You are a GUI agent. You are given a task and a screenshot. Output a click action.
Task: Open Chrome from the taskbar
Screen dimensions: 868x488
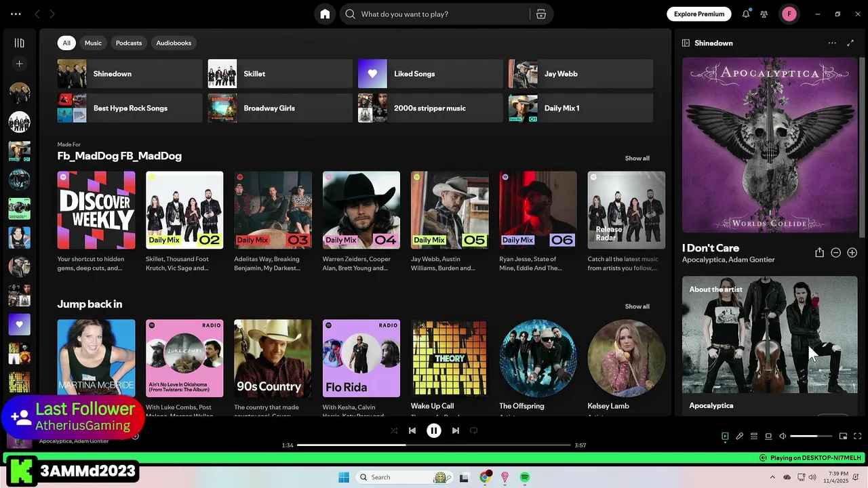click(485, 477)
